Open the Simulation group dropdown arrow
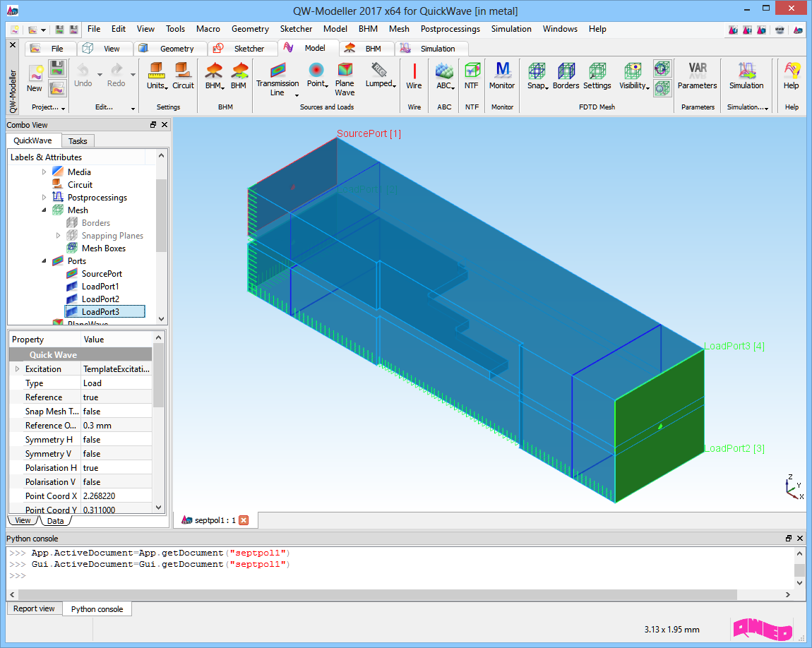The image size is (812, 648). [x=766, y=108]
